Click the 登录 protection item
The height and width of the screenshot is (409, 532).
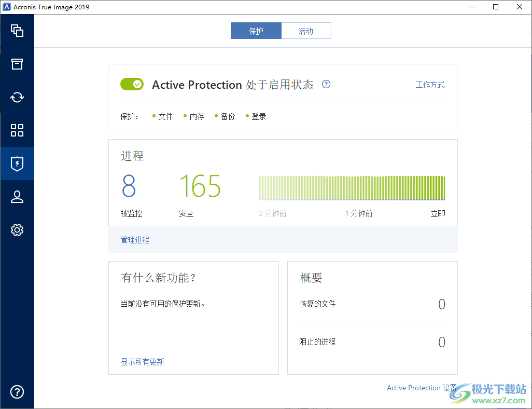tap(256, 116)
